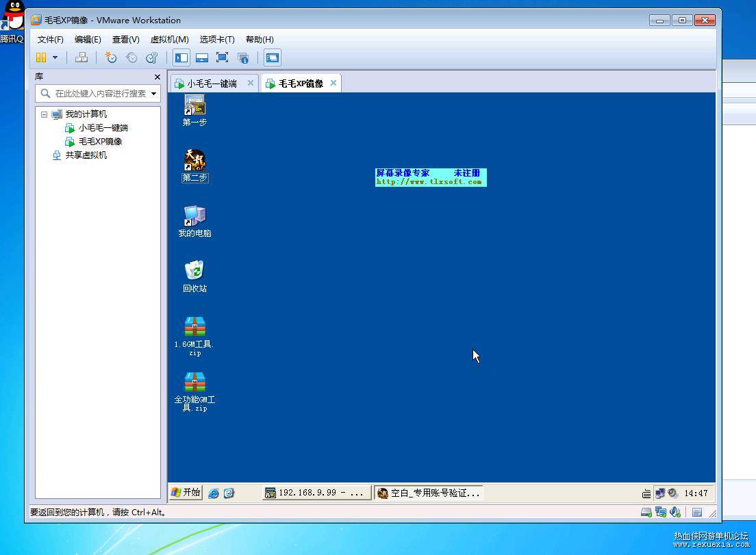756x555 pixels.
Task: Click the send Ctrl+Alt+Del toolbar icon
Action: point(81,57)
